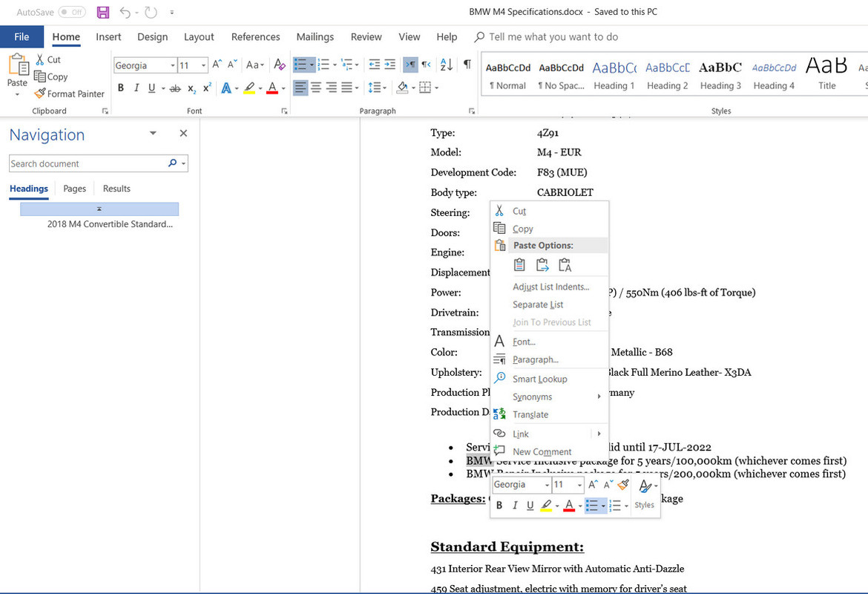Decrease paragraph indent
Viewport: 868px width, 594px height.
tap(374, 65)
